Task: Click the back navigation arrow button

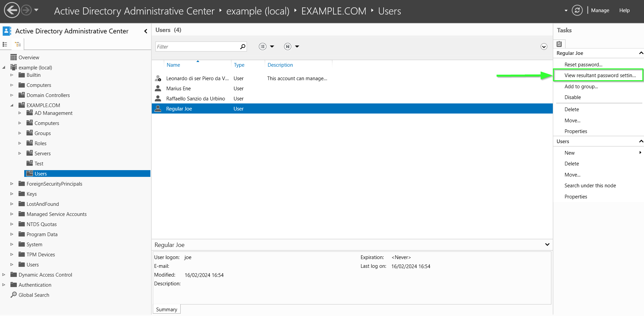Action: click(x=12, y=10)
